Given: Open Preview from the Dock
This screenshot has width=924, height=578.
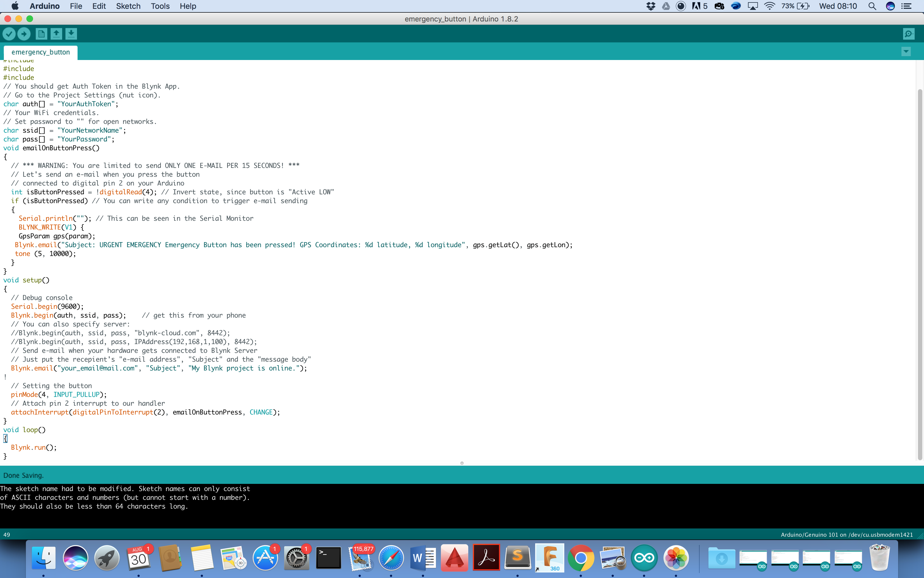Looking at the screenshot, I should 612,558.
